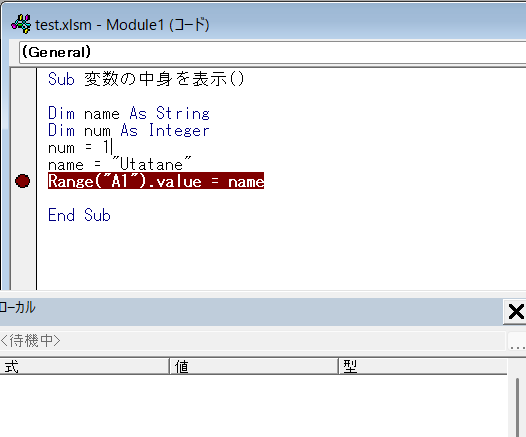Open the (General) object dropdown
The height and width of the screenshot is (437, 526).
pos(272,52)
